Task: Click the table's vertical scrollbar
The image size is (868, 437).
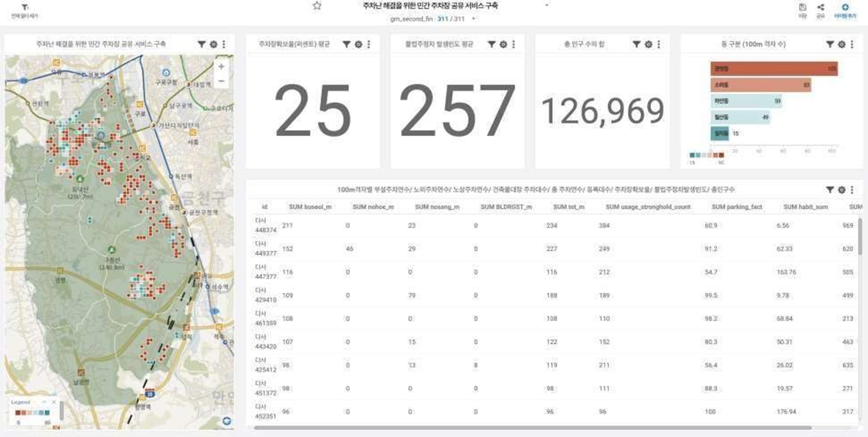Action: 860,236
